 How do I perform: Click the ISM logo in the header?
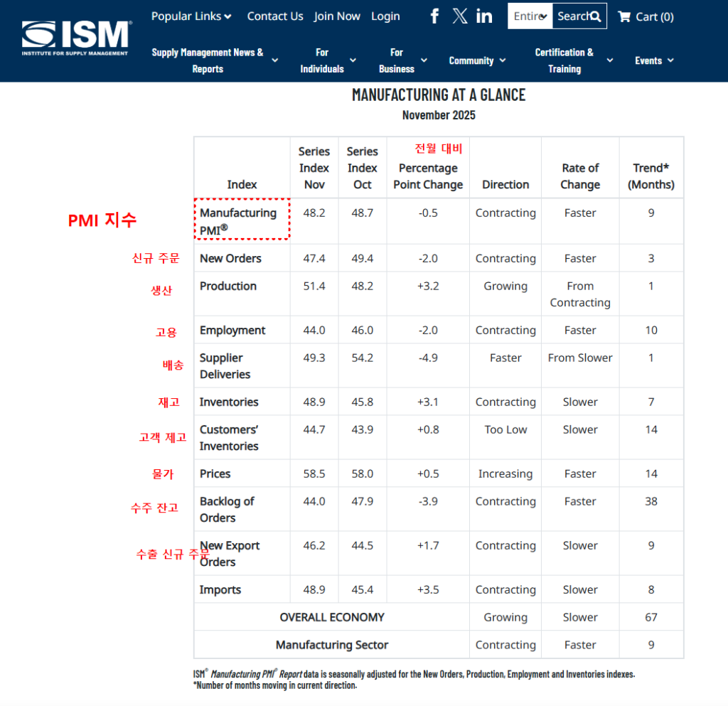[x=75, y=38]
